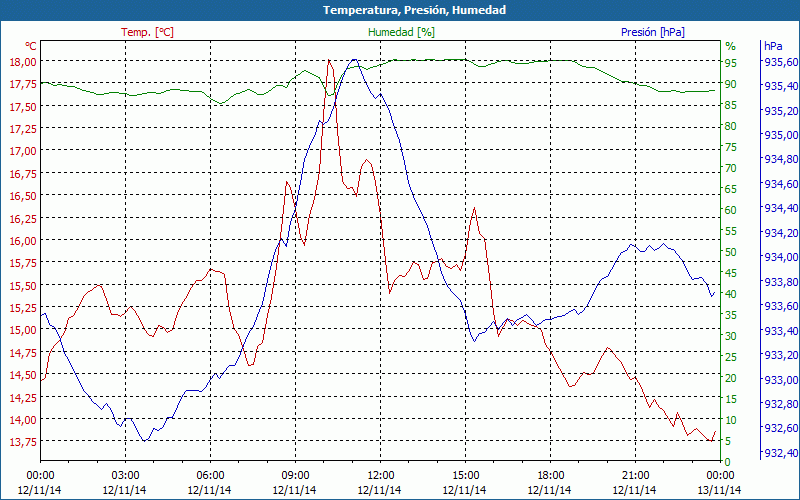Click temperature axis value '17,25'

[23, 128]
